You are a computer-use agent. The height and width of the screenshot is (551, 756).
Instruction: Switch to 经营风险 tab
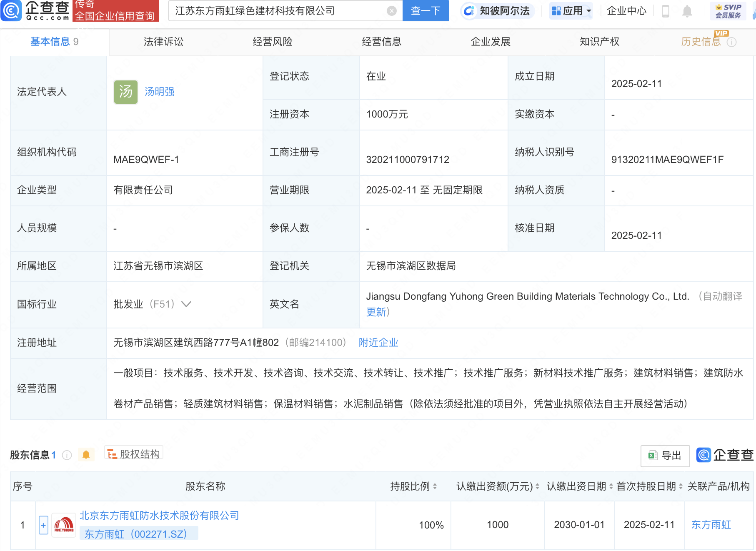(x=273, y=42)
